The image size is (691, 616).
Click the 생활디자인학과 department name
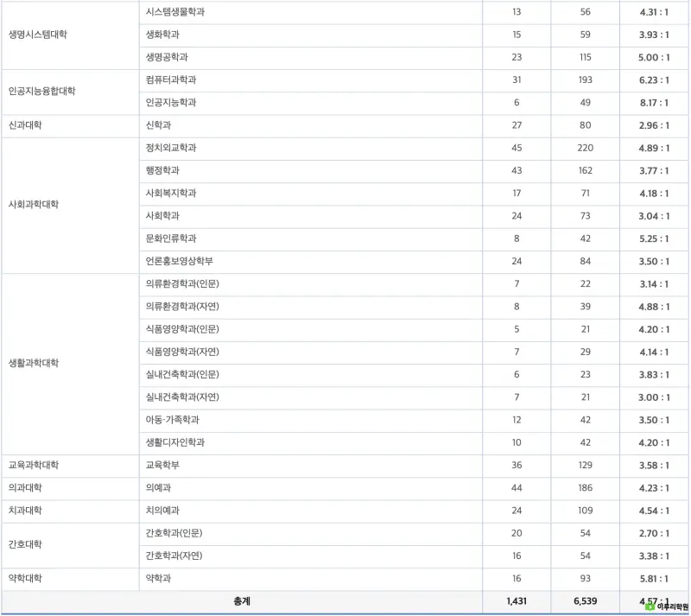click(x=175, y=442)
